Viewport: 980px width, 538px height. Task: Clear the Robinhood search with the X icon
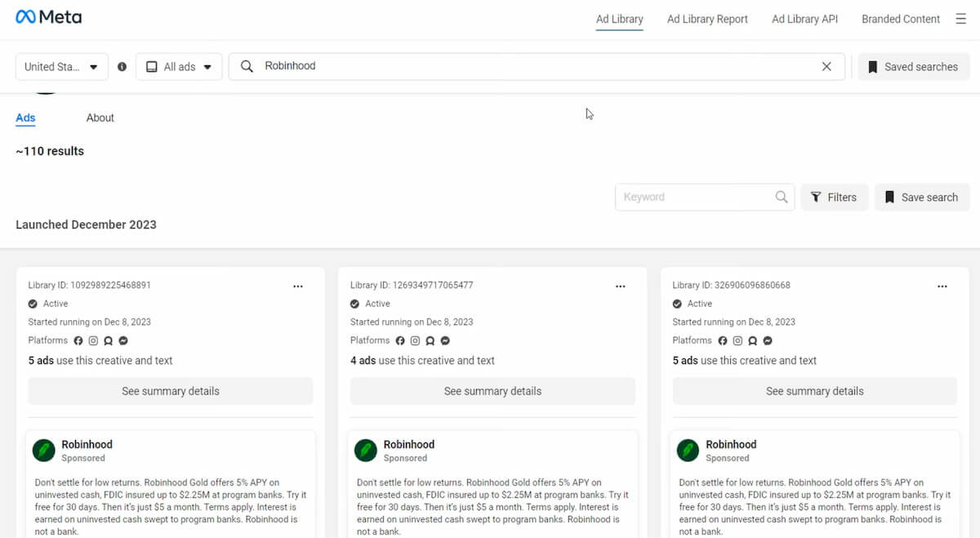tap(826, 66)
